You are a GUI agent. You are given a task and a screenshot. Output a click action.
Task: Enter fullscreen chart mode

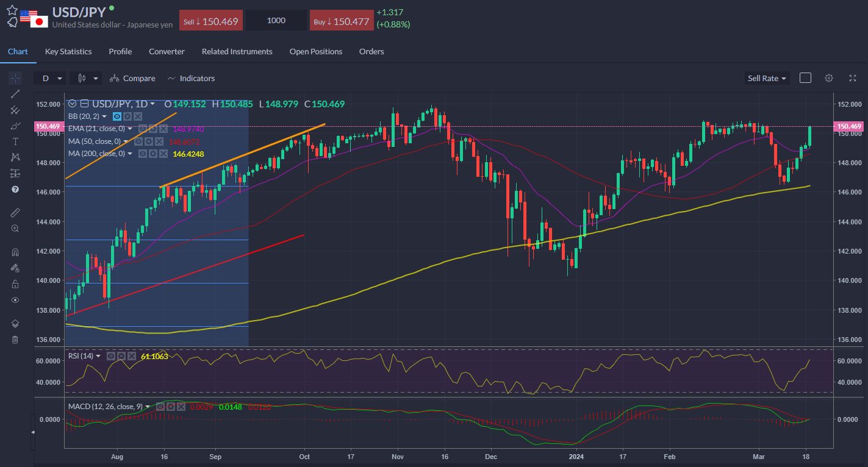(853, 78)
